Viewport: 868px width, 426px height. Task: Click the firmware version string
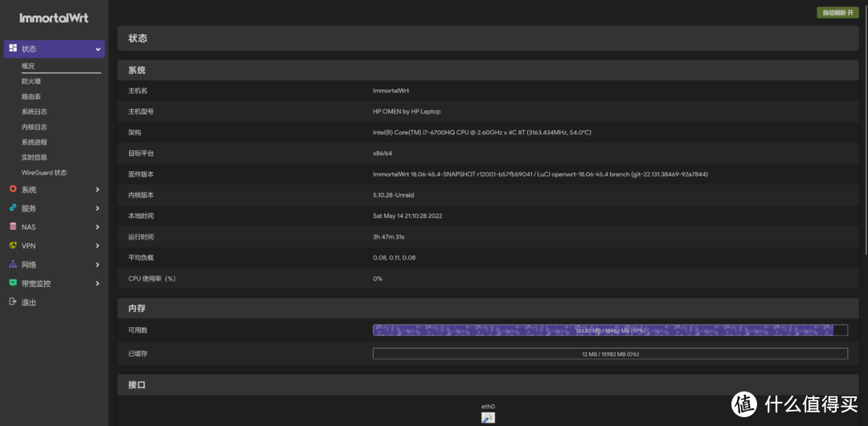[540, 174]
